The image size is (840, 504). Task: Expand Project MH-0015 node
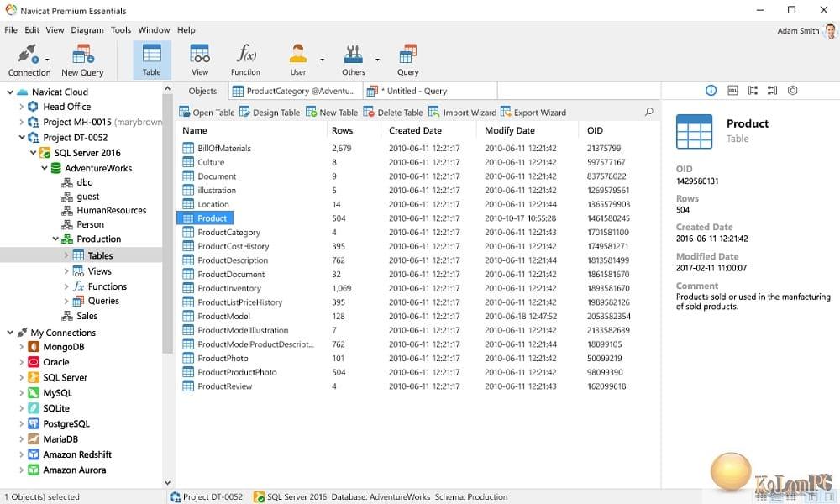[x=22, y=122]
